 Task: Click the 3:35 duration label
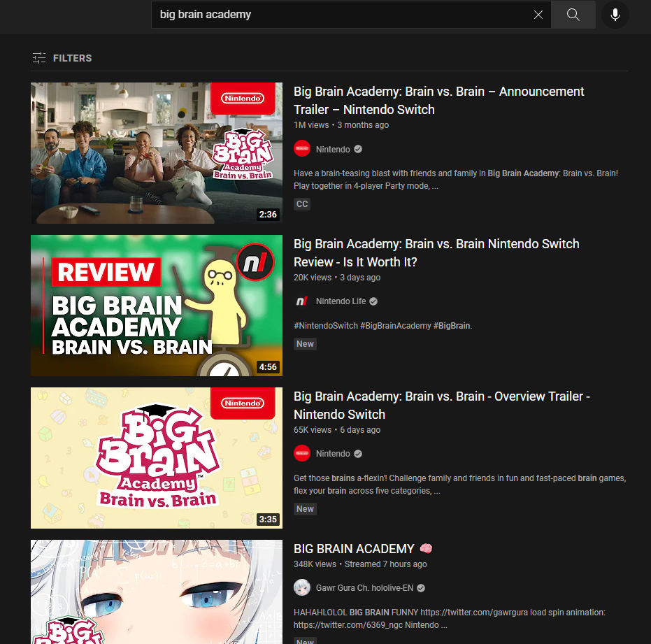tap(268, 519)
